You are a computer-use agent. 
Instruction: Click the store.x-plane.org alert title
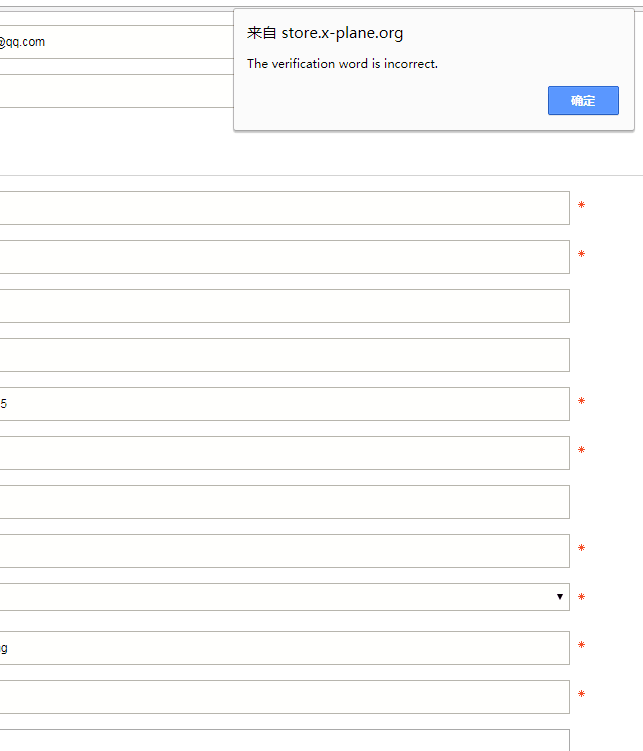(325, 33)
